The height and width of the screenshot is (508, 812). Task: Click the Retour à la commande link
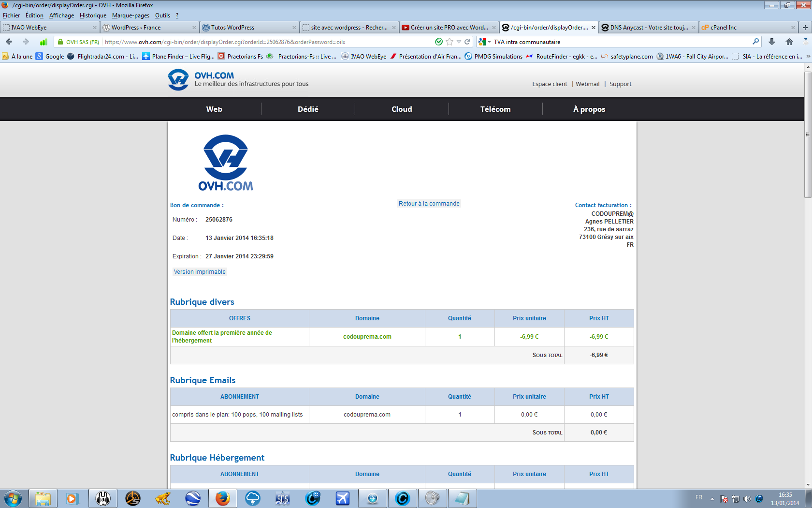point(429,204)
